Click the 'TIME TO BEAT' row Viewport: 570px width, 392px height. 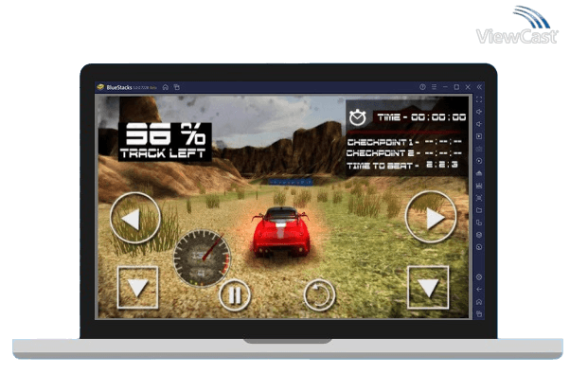tap(402, 165)
